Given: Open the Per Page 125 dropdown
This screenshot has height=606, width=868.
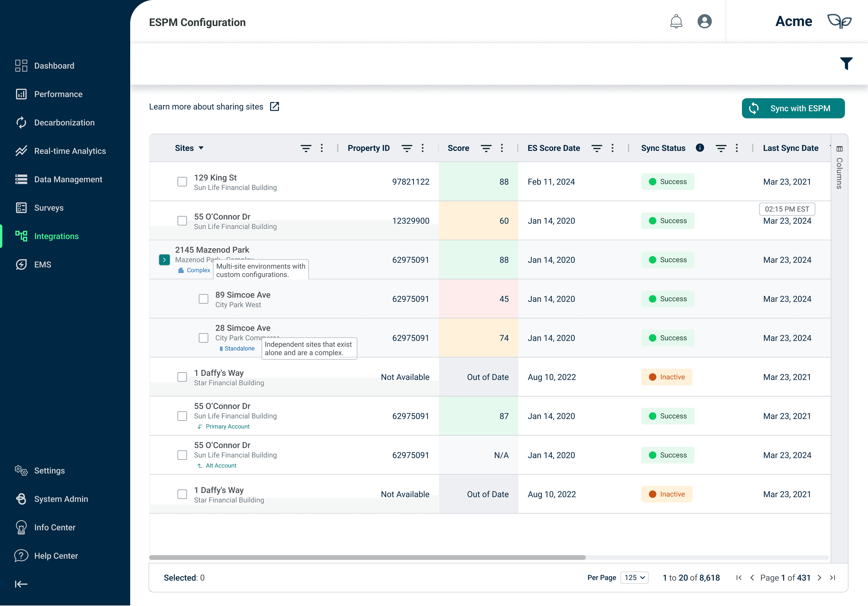Looking at the screenshot, I should [x=634, y=578].
